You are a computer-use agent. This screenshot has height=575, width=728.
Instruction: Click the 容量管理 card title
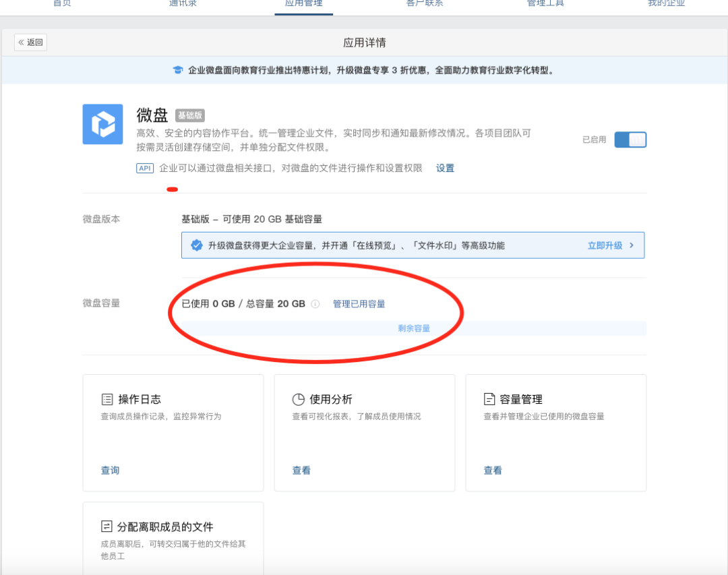tap(521, 399)
